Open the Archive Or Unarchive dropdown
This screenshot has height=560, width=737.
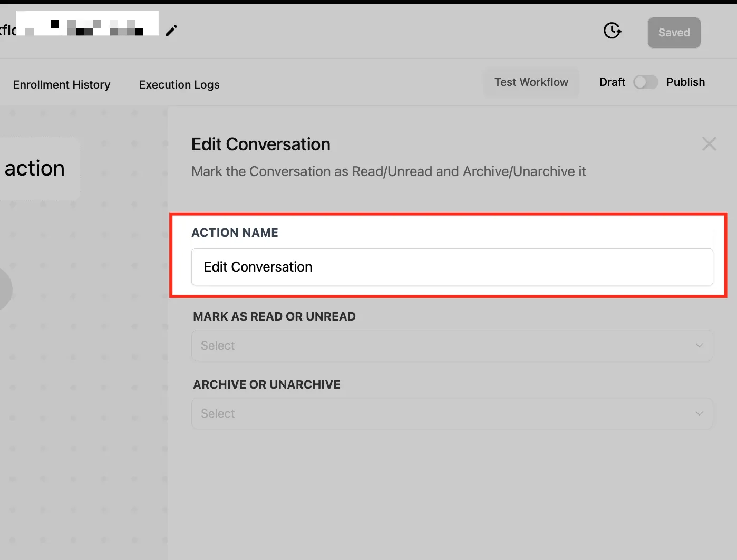click(452, 413)
